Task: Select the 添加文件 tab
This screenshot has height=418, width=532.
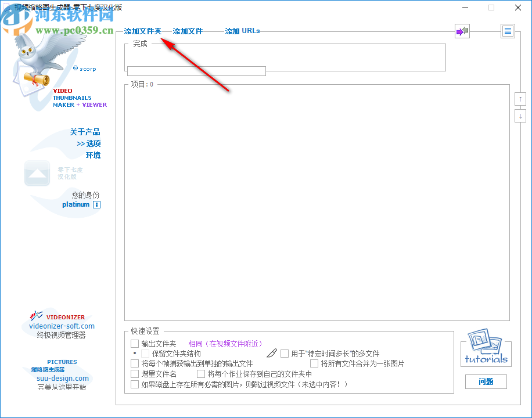Action: point(187,31)
